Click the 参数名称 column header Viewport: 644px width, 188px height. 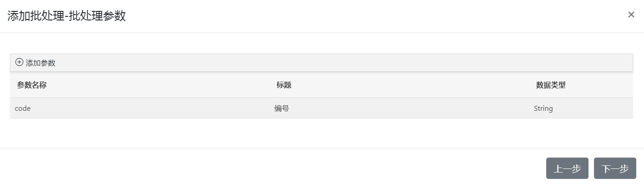(32, 85)
